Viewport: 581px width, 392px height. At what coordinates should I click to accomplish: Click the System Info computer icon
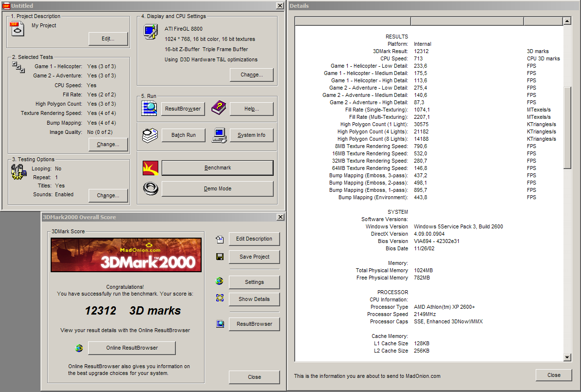pyautogui.click(x=219, y=135)
